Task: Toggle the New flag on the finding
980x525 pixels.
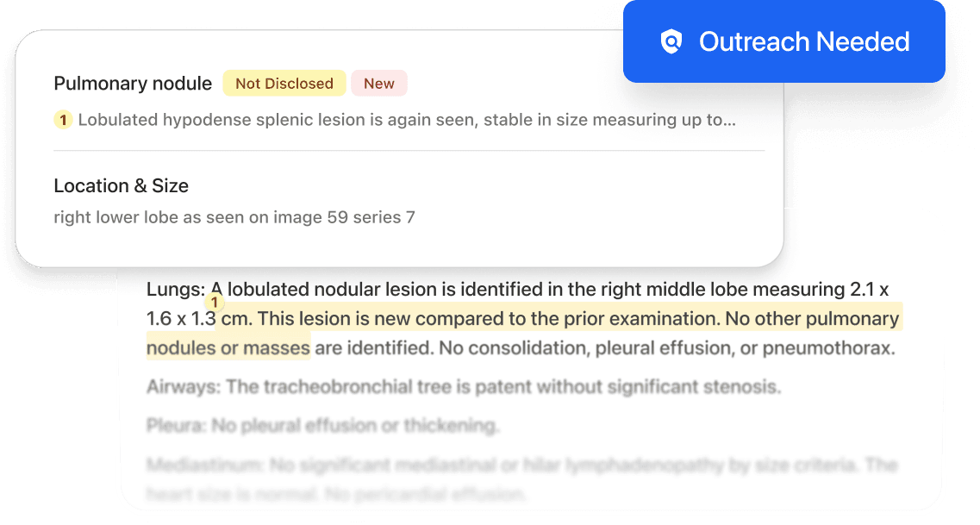Action: pyautogui.click(x=378, y=83)
